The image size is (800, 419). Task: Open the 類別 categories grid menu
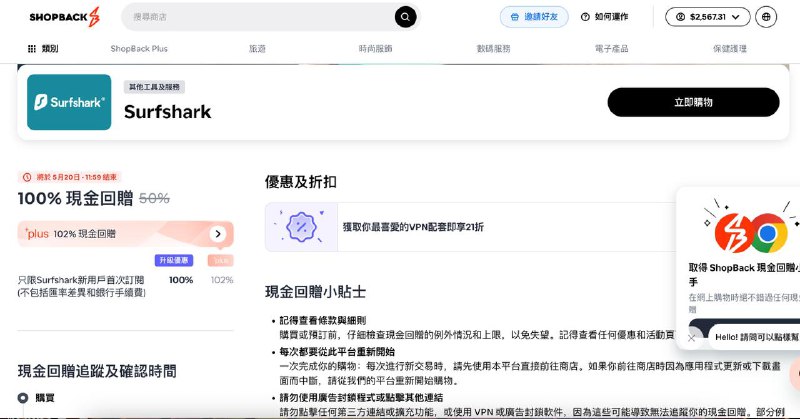(x=43, y=48)
